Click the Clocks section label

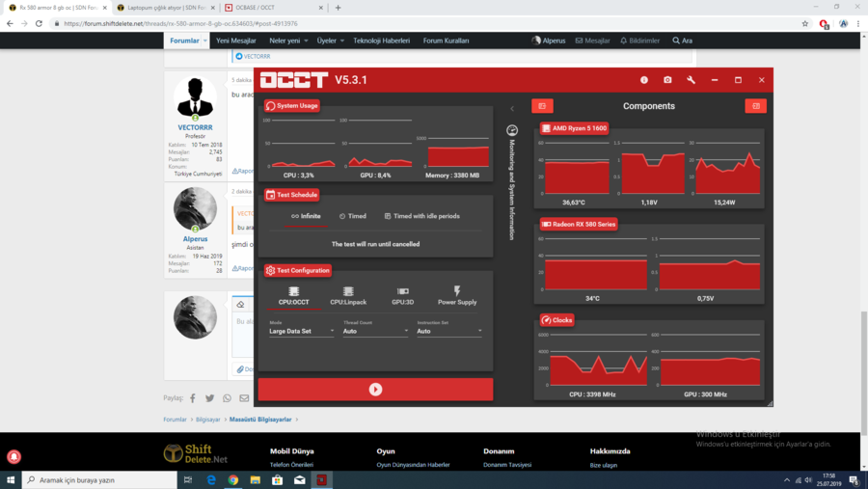(556, 320)
